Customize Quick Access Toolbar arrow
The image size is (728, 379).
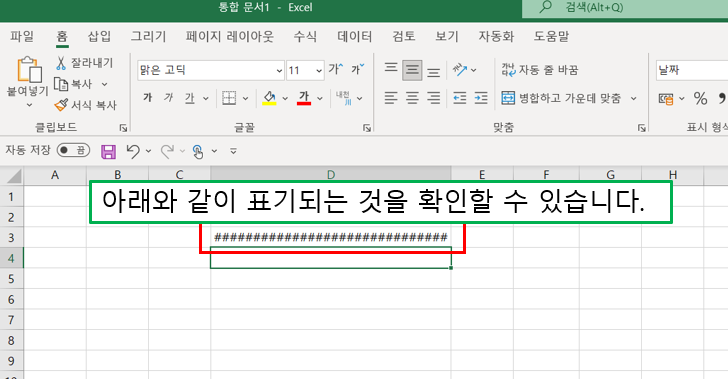(234, 151)
